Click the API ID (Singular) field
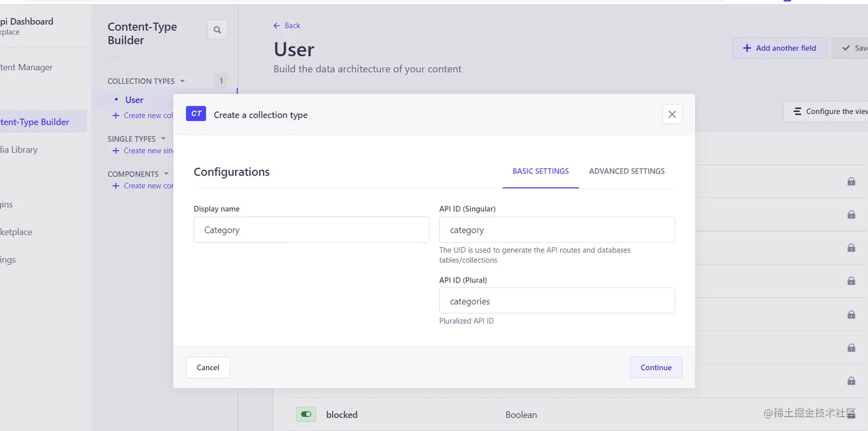The width and height of the screenshot is (868, 431). [557, 230]
